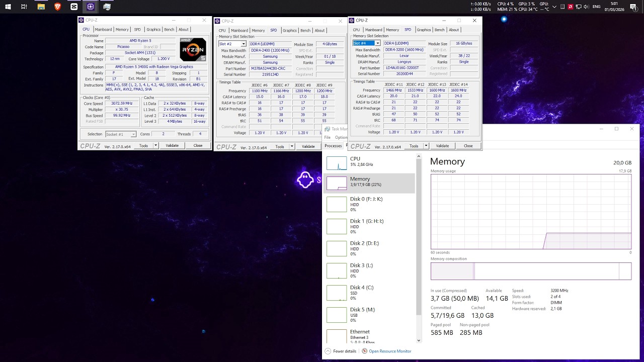
Task: Click Validate in the Slot #2 CPU-Z window
Action: point(308,146)
